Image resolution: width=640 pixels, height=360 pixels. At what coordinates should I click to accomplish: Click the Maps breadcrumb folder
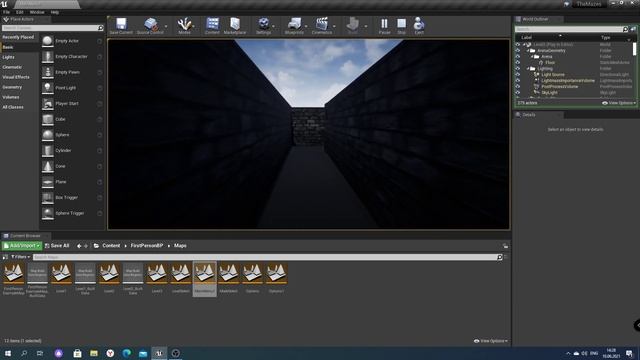coord(180,246)
